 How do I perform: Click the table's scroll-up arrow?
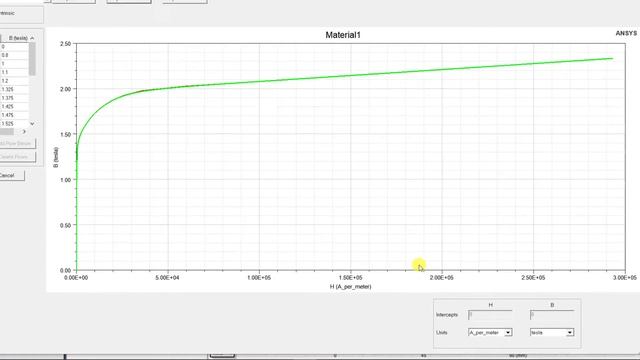32,38
